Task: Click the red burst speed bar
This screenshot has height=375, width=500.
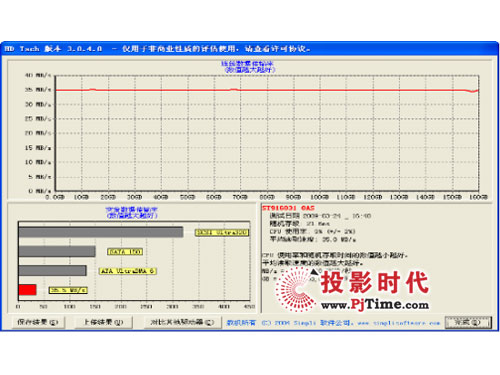Action: coord(27,290)
